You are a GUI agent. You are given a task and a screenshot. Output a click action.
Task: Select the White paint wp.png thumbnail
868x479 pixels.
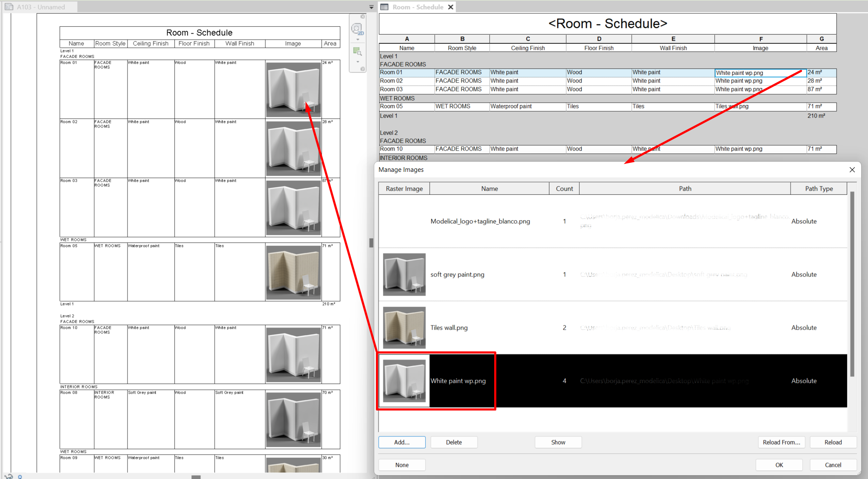coord(404,381)
